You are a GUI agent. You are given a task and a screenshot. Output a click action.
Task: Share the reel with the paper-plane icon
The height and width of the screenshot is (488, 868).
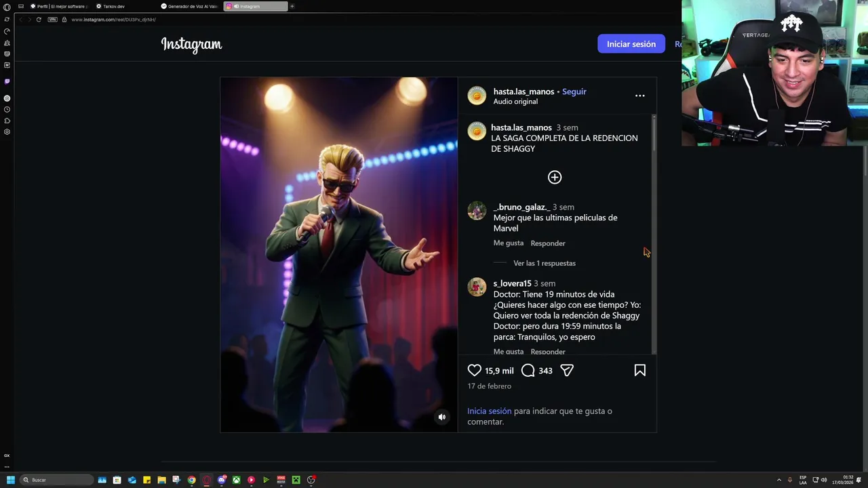(x=567, y=371)
